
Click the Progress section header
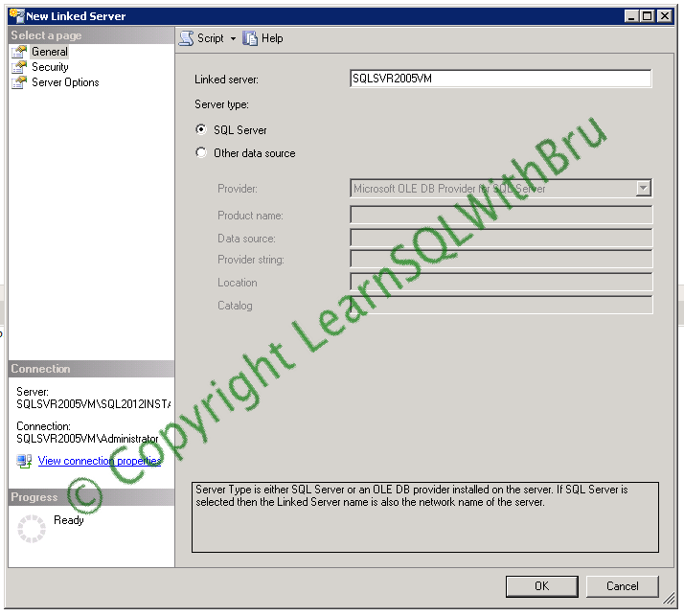[91, 497]
